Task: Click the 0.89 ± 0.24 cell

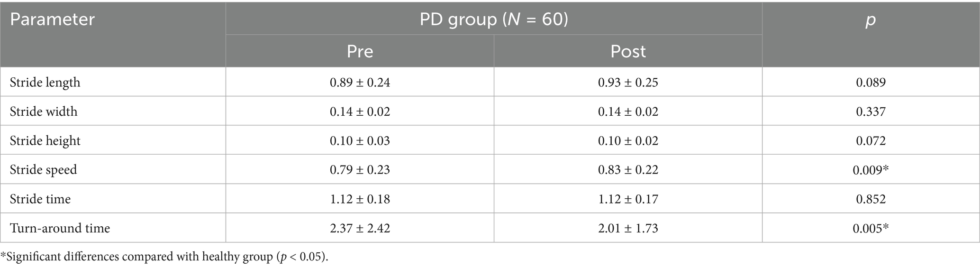Action: point(360,83)
